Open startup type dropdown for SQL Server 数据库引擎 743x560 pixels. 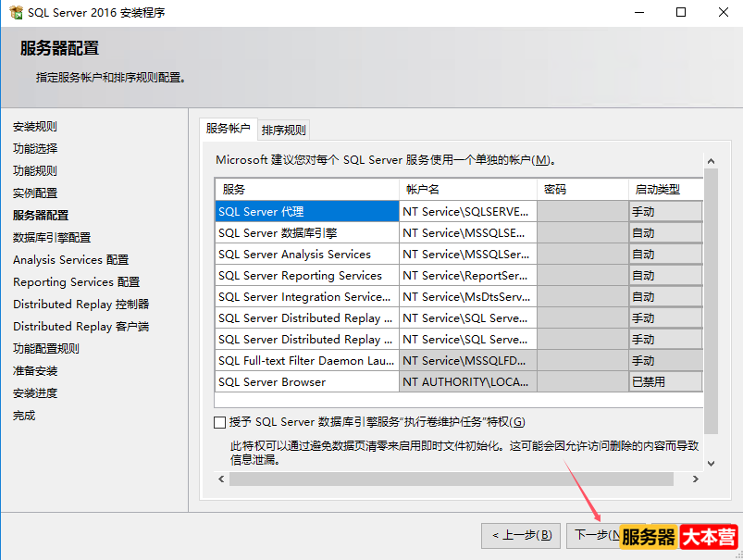[x=663, y=232]
